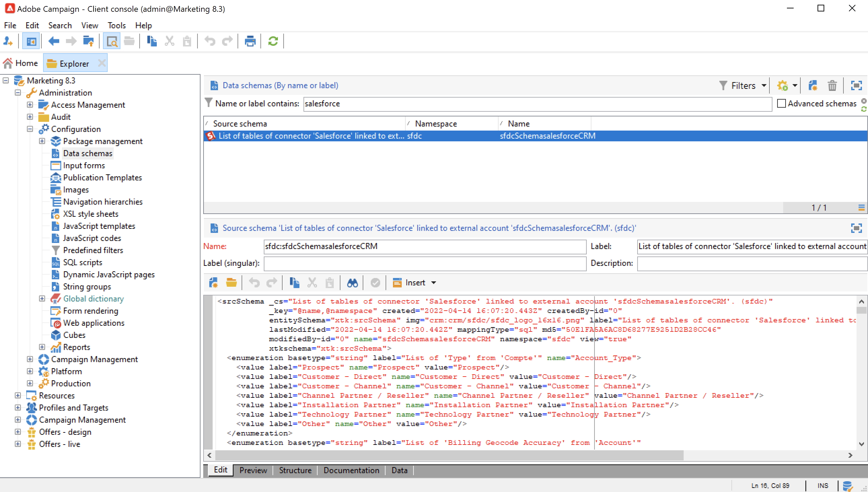868x492 pixels.
Task: Click the Name or label contains field
Action: coord(537,104)
